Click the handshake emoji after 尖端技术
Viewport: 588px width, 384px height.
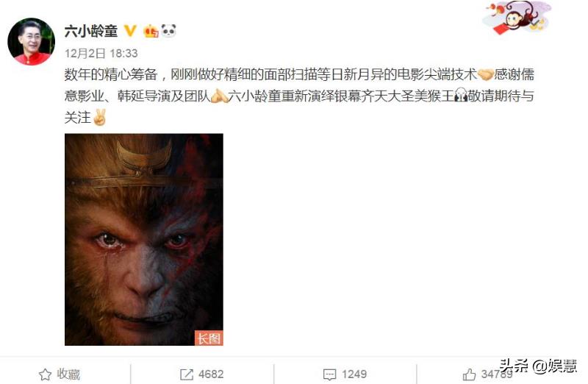coord(486,74)
